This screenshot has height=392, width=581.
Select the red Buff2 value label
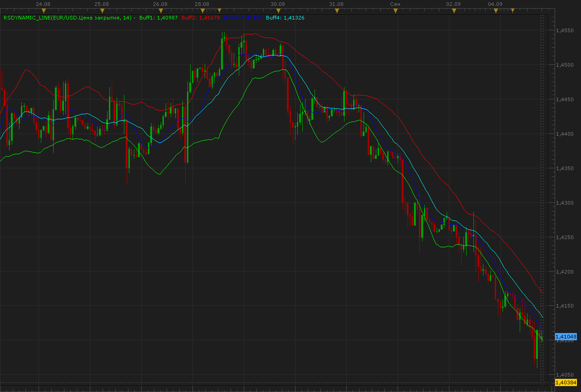[x=201, y=18]
